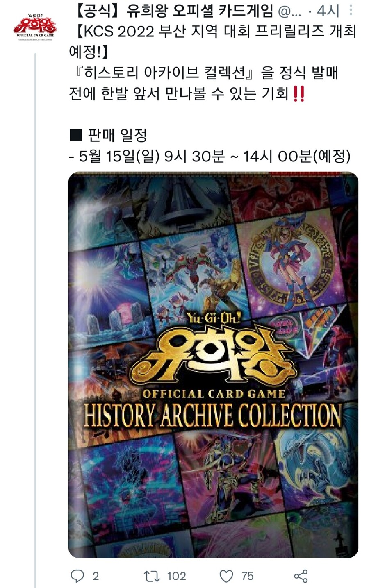Open the retweet count 102
The height and width of the screenshot is (588, 369).
tap(177, 576)
